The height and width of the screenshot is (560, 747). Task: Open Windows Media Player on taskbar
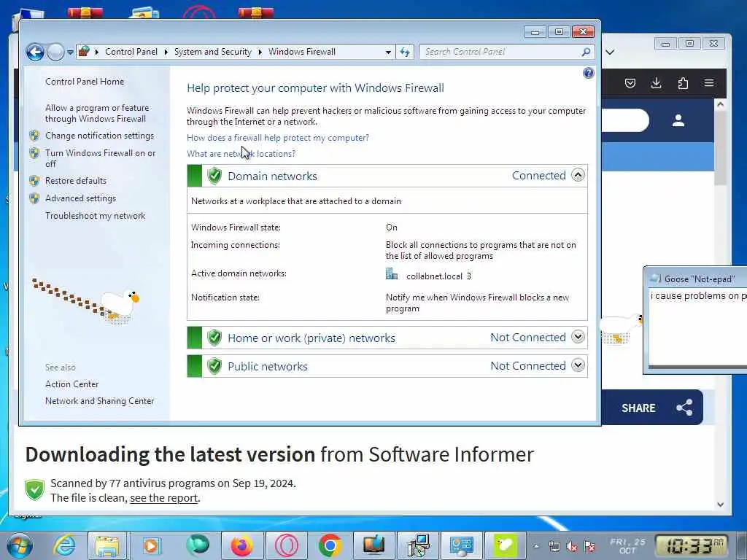151,545
